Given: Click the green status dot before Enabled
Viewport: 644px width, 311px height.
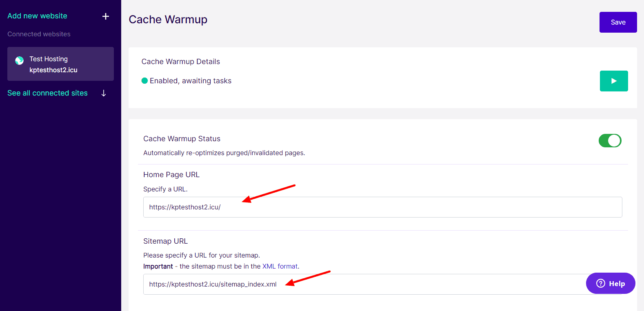Looking at the screenshot, I should (144, 81).
